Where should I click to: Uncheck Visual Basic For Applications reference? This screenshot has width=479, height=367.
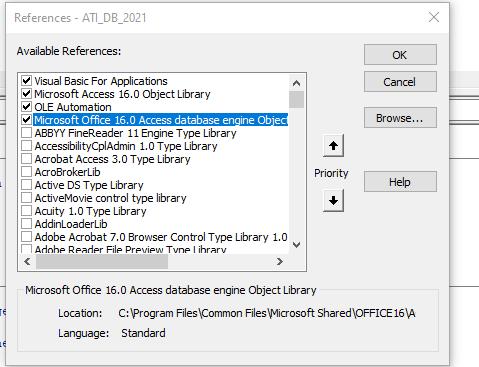pyautogui.click(x=26, y=81)
